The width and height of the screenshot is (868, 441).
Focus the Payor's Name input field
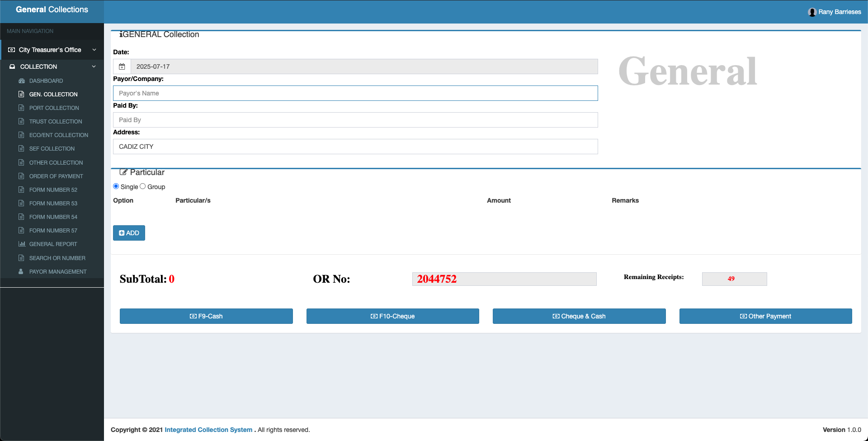coord(355,93)
